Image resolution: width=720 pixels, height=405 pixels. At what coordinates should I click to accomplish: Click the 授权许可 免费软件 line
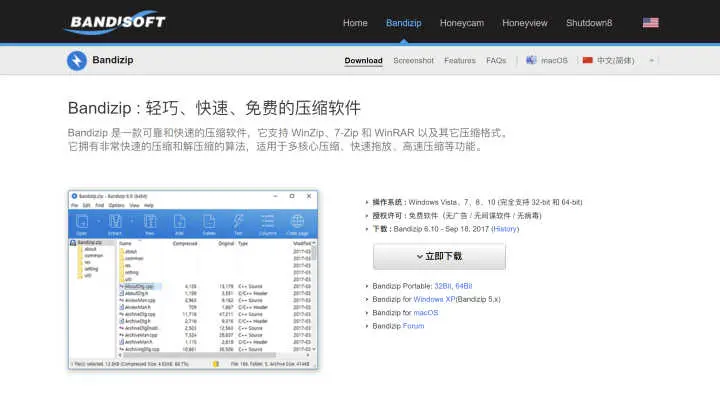[457, 215]
